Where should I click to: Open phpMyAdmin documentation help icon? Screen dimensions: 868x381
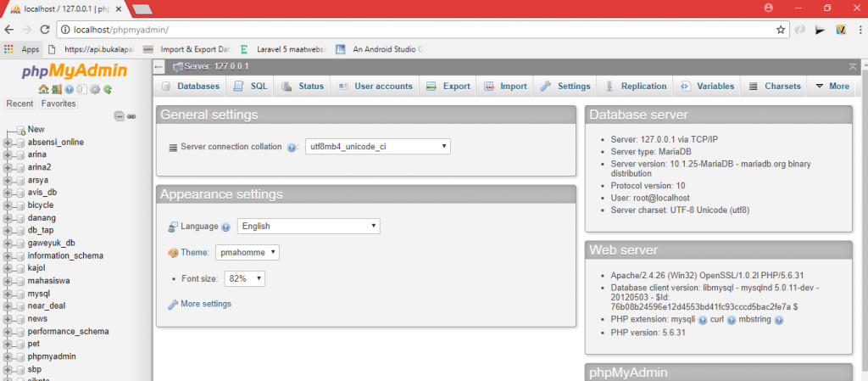70,89
